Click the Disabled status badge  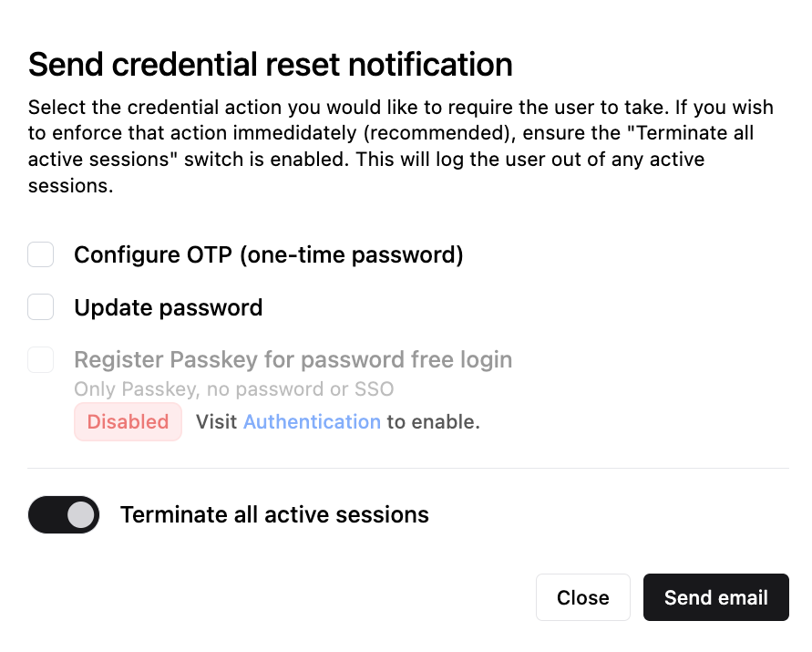point(128,421)
